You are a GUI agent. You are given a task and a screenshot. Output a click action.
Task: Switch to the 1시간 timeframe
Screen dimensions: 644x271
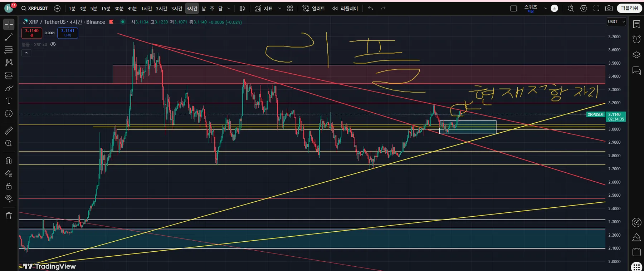click(x=146, y=8)
